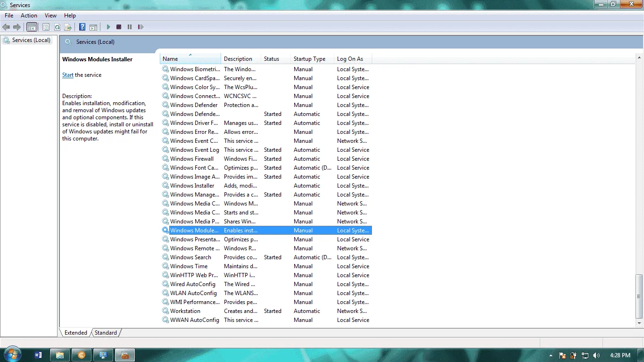The image size is (644, 362).
Task: Sort by the Log On As column header
Action: click(353, 59)
